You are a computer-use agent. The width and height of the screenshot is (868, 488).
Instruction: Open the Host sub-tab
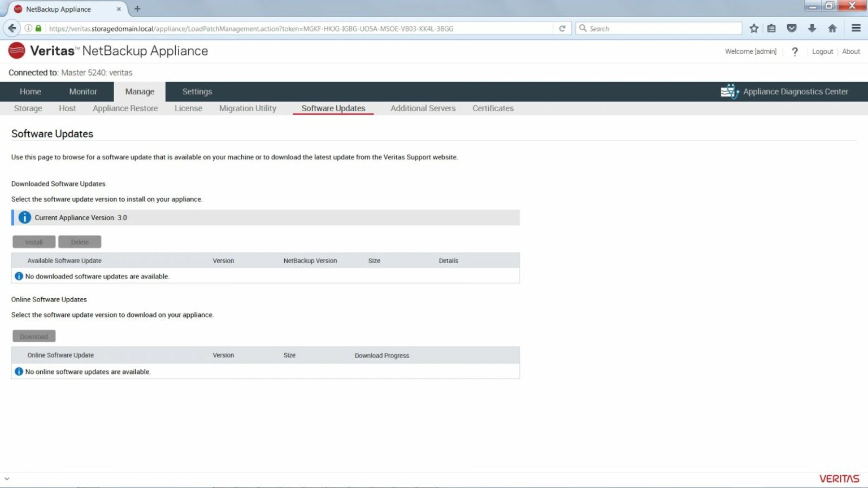(x=67, y=108)
